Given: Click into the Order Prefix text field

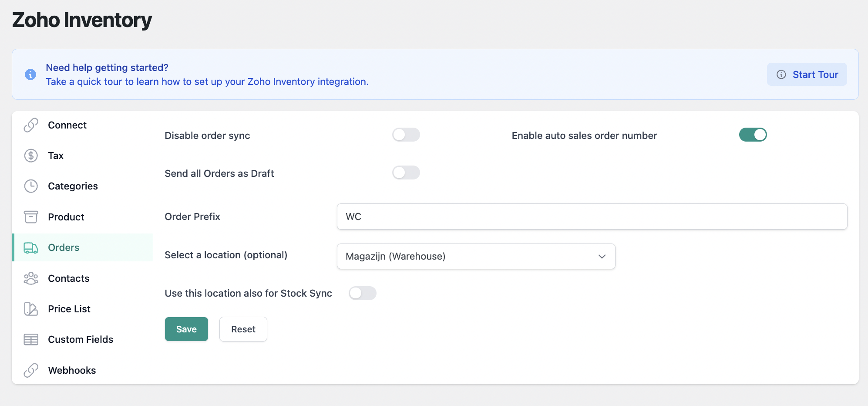Looking at the screenshot, I should coord(592,217).
